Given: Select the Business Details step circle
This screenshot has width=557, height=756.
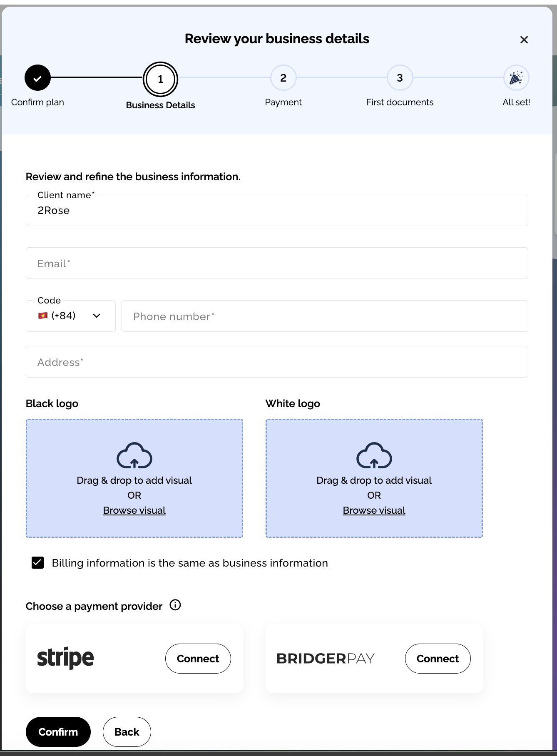Looking at the screenshot, I should (x=160, y=79).
